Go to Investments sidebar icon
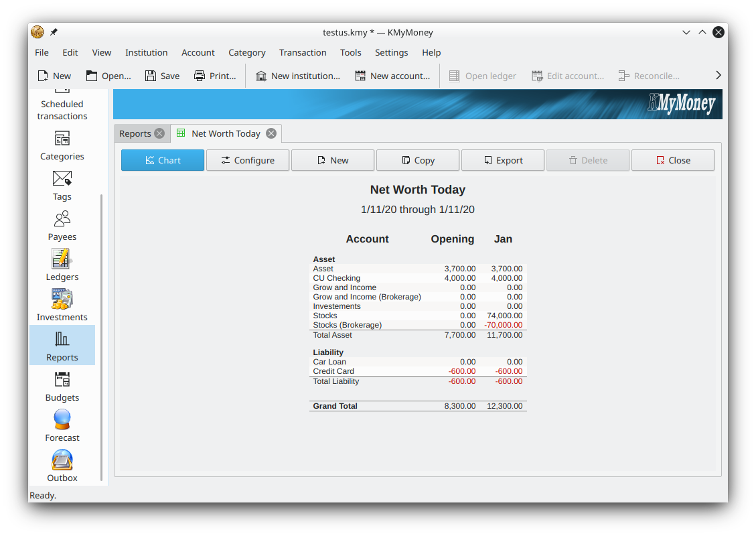The height and width of the screenshot is (536, 756). [x=62, y=305]
